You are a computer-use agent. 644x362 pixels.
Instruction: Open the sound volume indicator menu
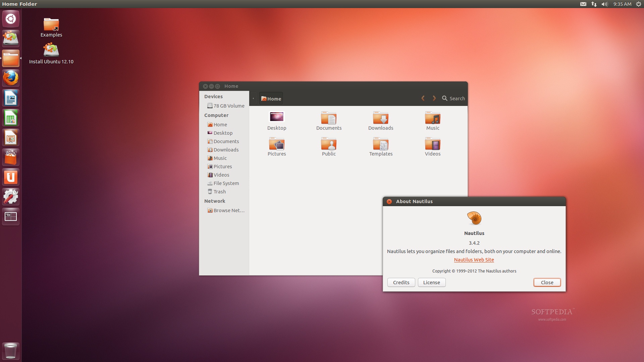pyautogui.click(x=604, y=4)
